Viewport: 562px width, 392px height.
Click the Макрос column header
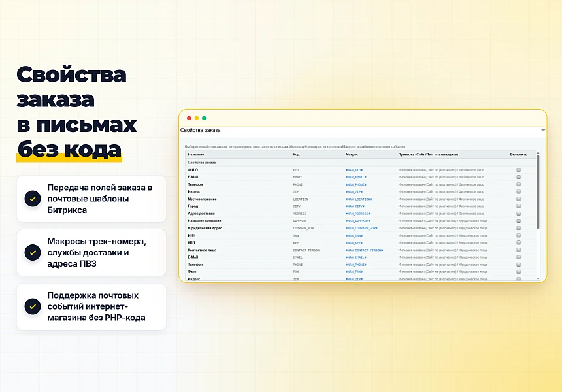point(352,154)
